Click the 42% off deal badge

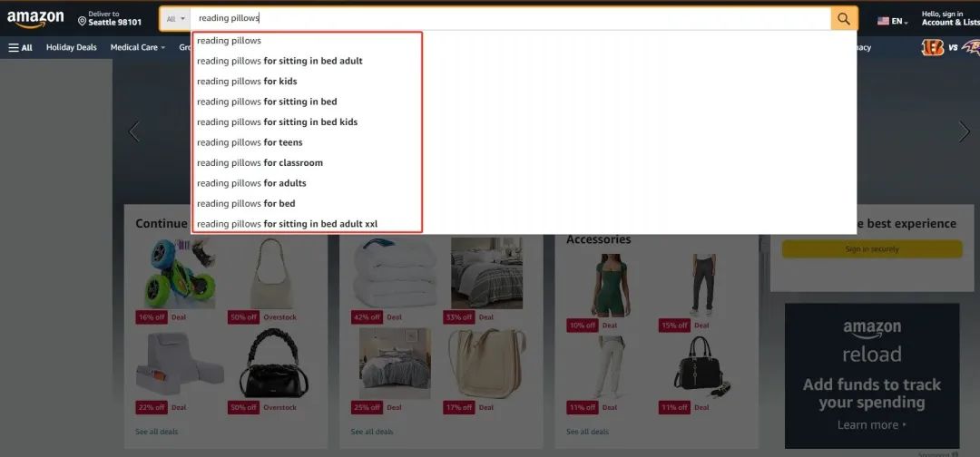(367, 317)
